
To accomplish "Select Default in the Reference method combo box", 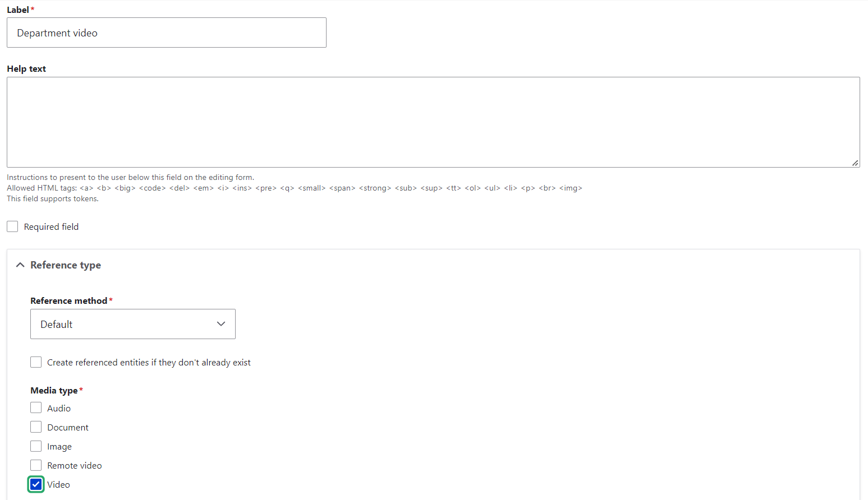I will tap(132, 324).
